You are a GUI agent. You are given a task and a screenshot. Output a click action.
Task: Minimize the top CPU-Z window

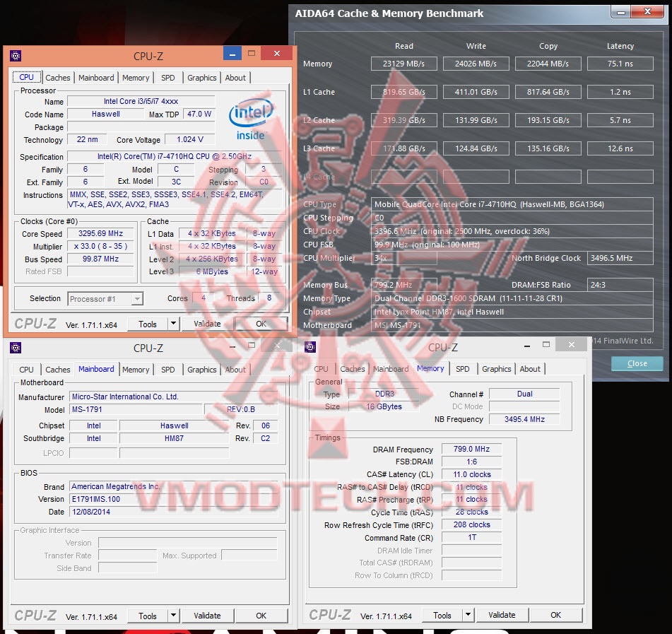tap(232, 54)
